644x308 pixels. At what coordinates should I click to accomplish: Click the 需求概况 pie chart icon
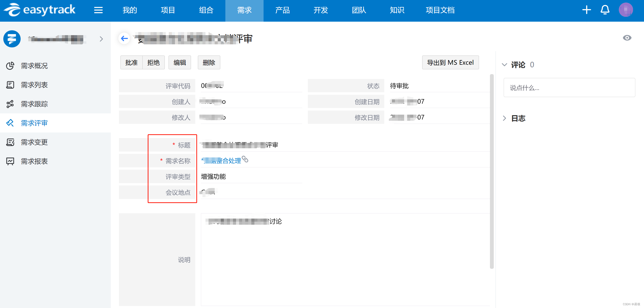coord(10,66)
